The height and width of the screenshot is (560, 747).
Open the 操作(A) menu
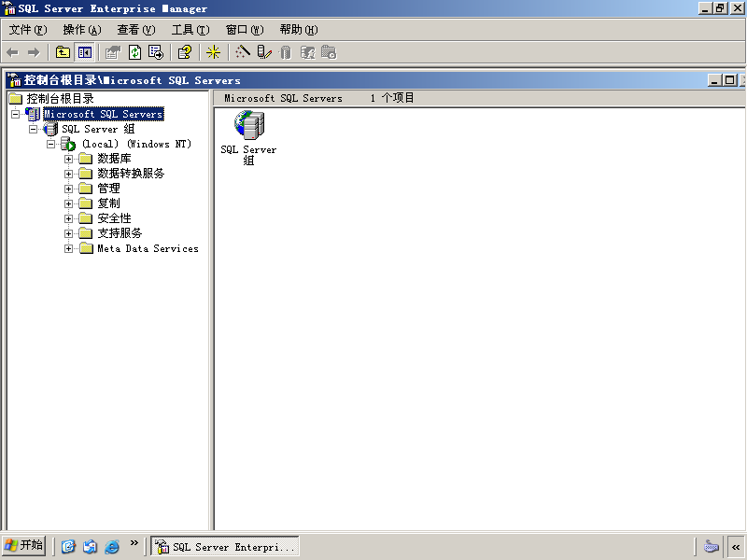82,30
